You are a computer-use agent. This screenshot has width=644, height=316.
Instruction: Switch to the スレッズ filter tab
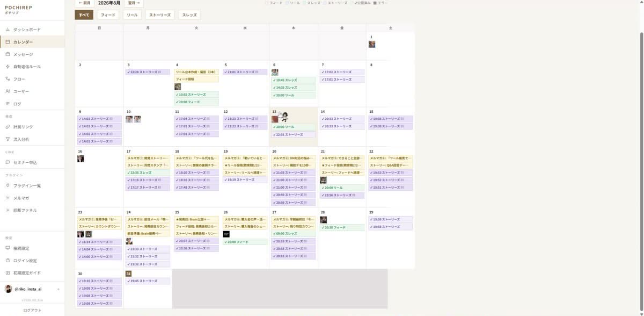point(189,15)
